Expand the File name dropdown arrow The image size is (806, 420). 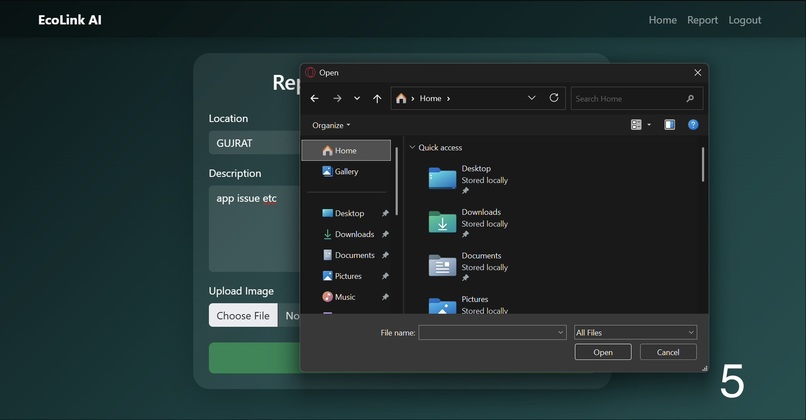click(x=561, y=333)
